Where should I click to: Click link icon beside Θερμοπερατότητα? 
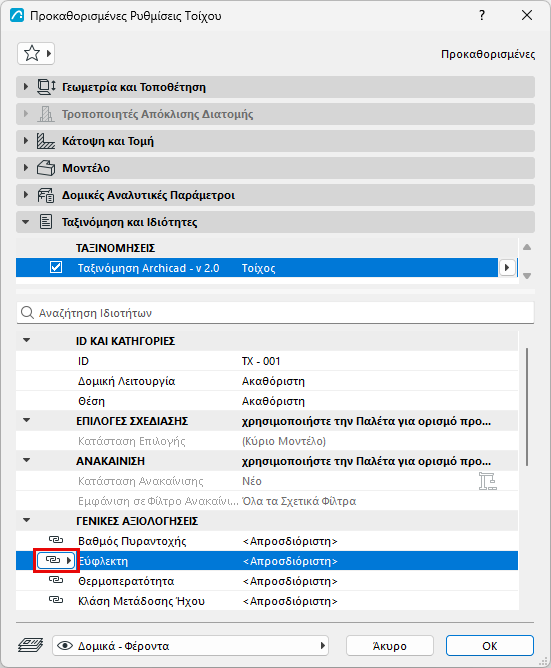click(55, 580)
